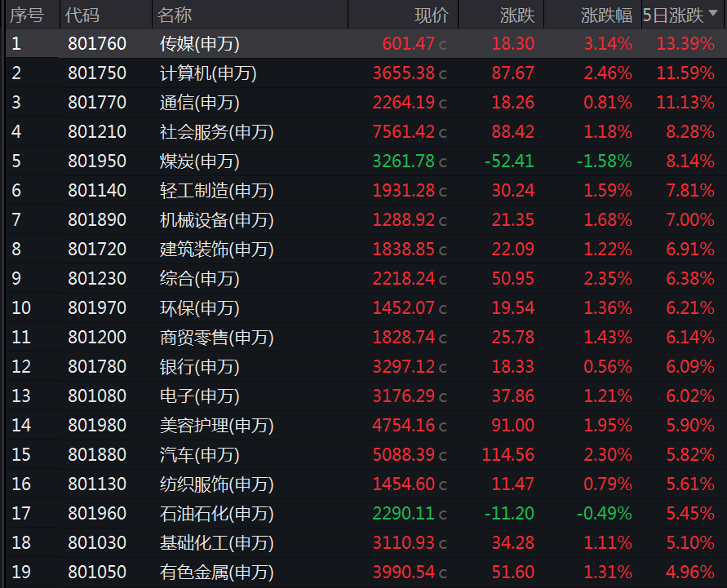Click the 名称 column header
Screen dimensions: 727x588
175,15
